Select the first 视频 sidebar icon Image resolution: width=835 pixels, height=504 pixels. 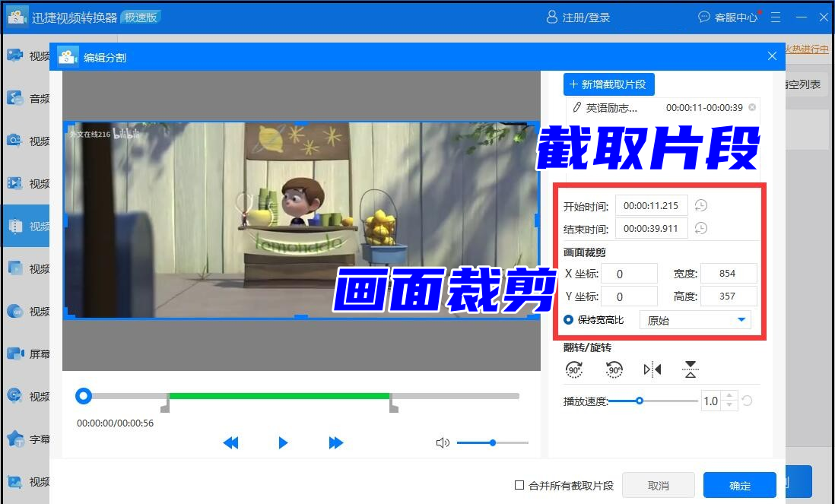click(15, 55)
